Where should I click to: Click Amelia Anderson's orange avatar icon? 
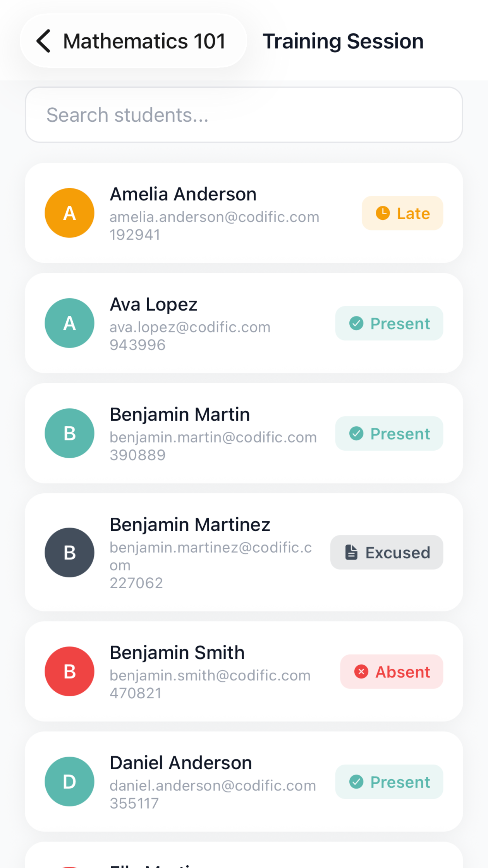(70, 213)
